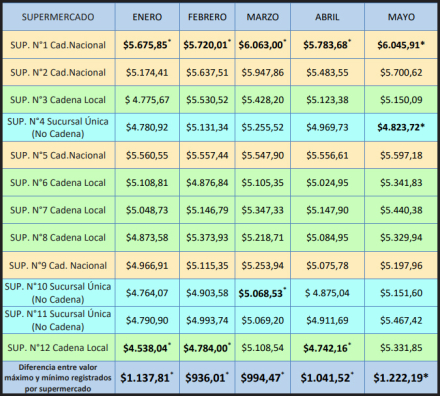Click the value $5.700,62
The height and width of the screenshot is (396, 440).
pos(401,72)
